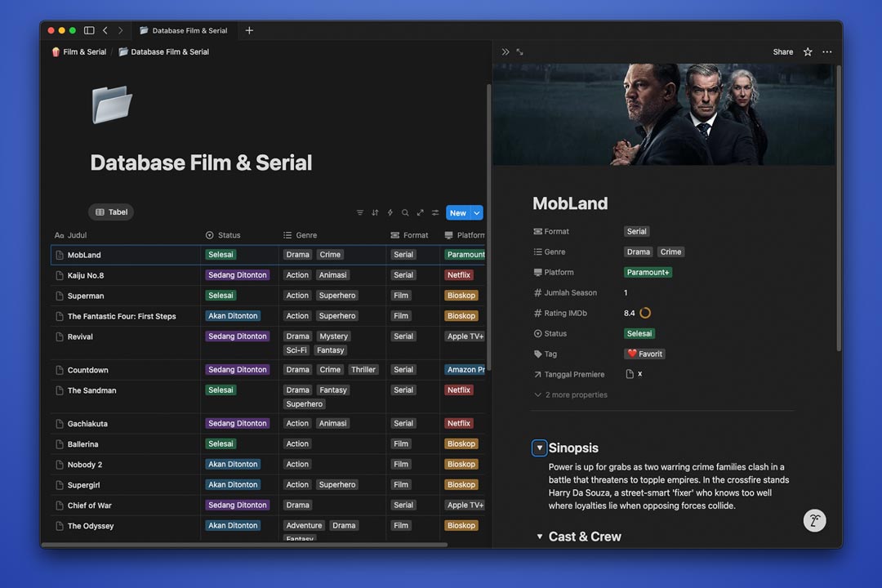Click Amazon platform tag in Countdown row
Image resolution: width=882 pixels, height=588 pixels.
pyautogui.click(x=465, y=370)
